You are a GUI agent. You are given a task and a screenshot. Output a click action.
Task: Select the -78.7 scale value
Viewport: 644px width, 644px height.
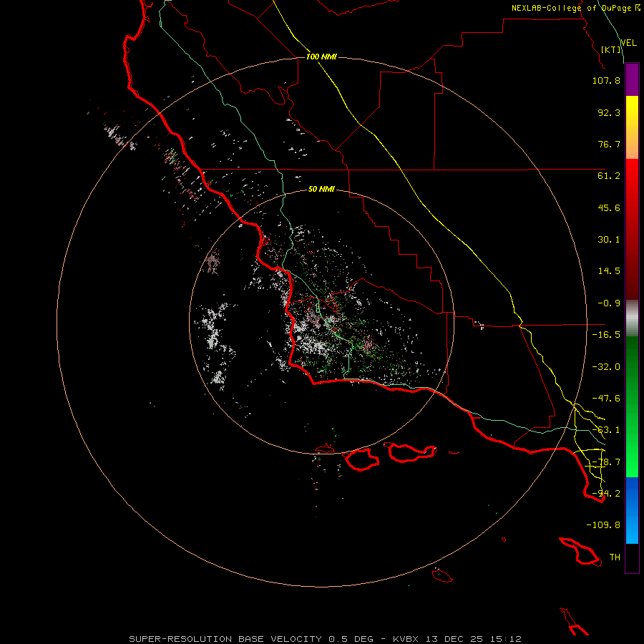(x=606, y=462)
